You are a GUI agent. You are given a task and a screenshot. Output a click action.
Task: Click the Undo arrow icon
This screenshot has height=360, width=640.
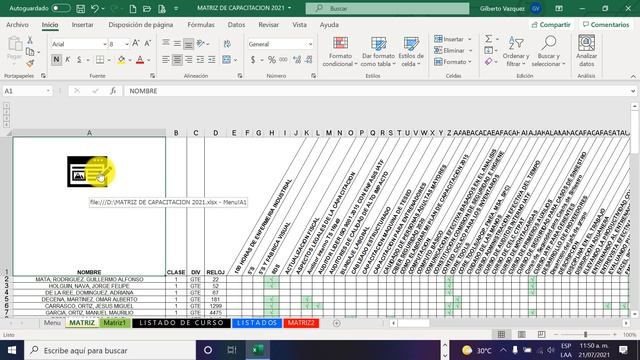click(x=95, y=8)
